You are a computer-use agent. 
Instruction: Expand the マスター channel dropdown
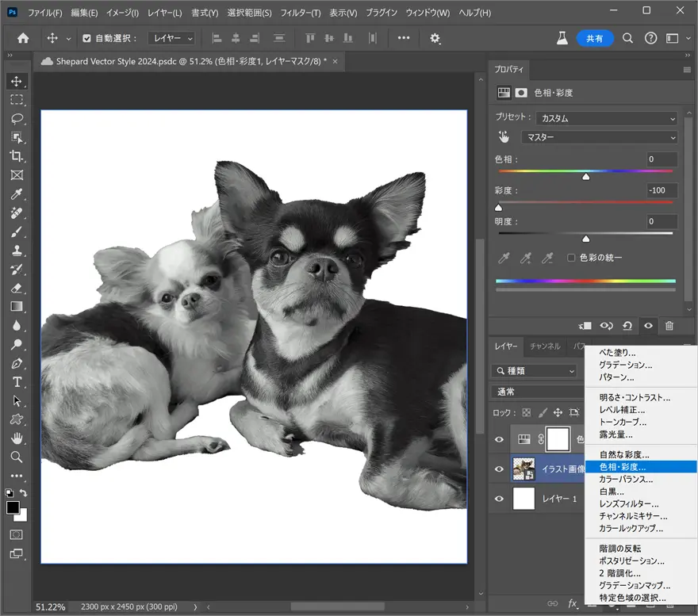point(599,137)
